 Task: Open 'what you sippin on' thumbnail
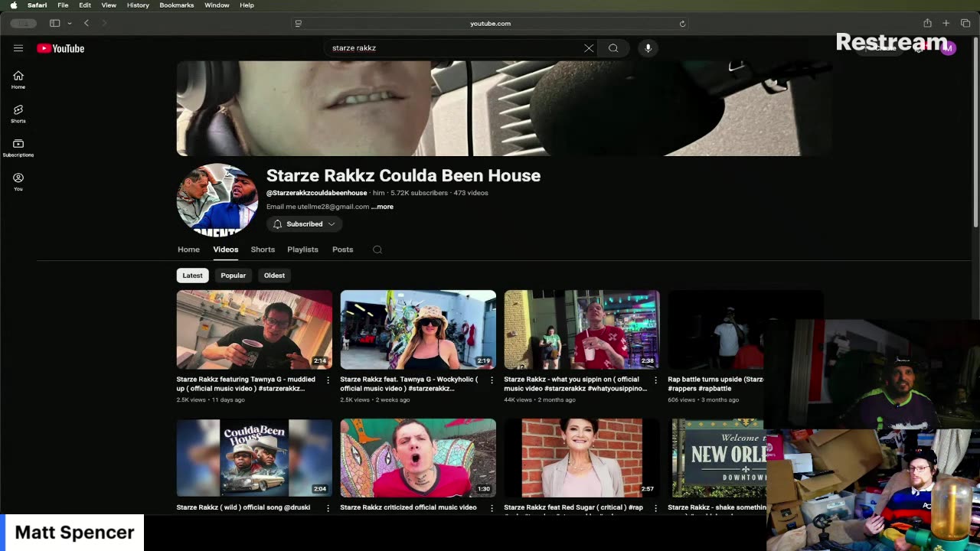point(582,330)
